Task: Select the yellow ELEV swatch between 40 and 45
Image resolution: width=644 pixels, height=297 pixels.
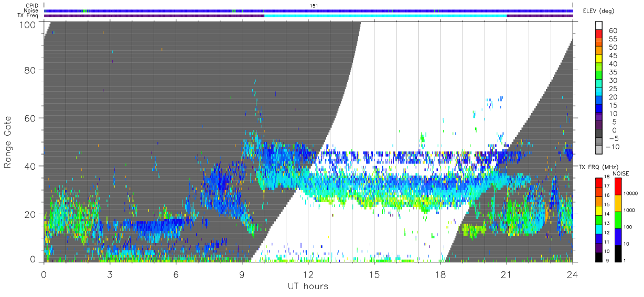Action: point(599,59)
